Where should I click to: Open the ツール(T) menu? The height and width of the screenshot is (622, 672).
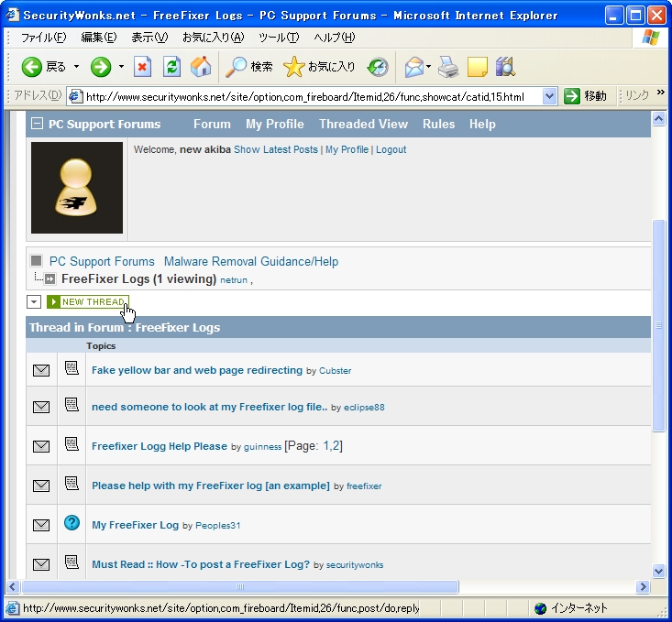(x=279, y=38)
